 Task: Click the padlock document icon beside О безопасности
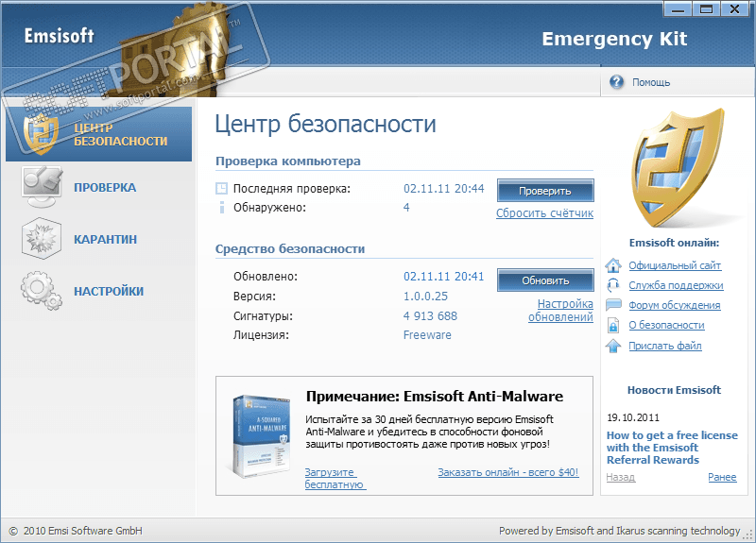coord(613,325)
